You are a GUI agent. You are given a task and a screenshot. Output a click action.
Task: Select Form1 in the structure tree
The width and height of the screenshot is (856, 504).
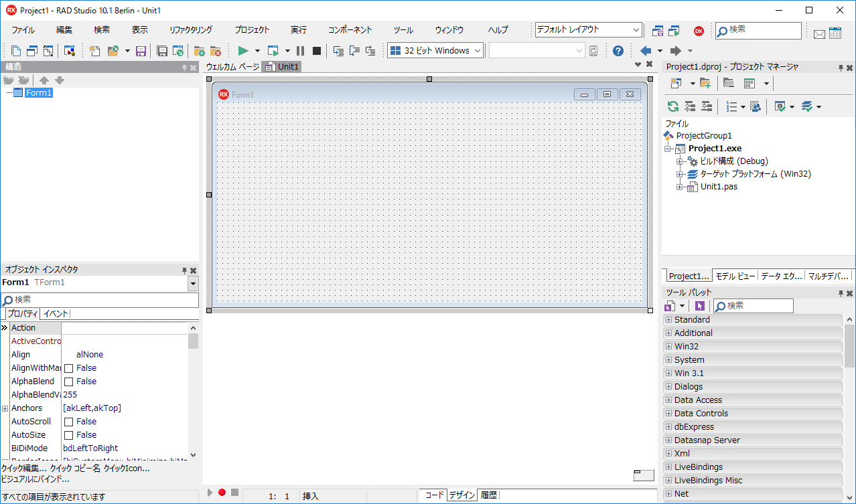[x=39, y=93]
